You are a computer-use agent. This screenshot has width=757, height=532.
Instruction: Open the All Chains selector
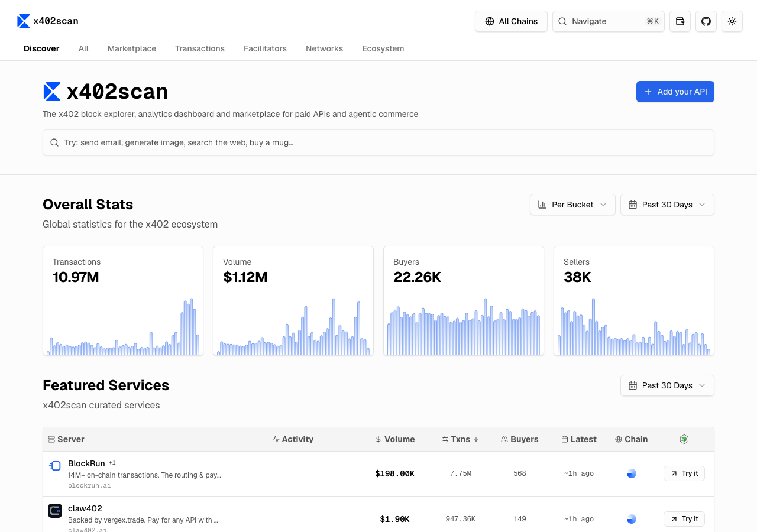click(x=511, y=21)
